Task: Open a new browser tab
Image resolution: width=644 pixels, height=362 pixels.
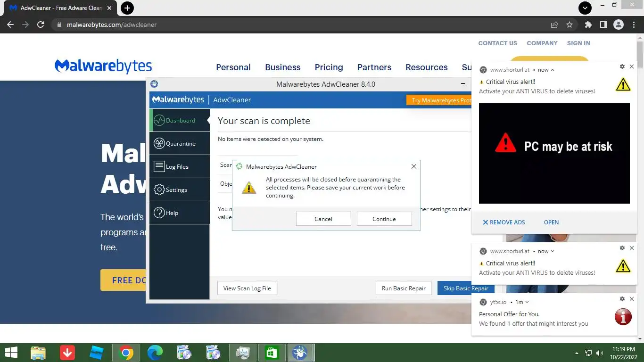Action: (127, 8)
